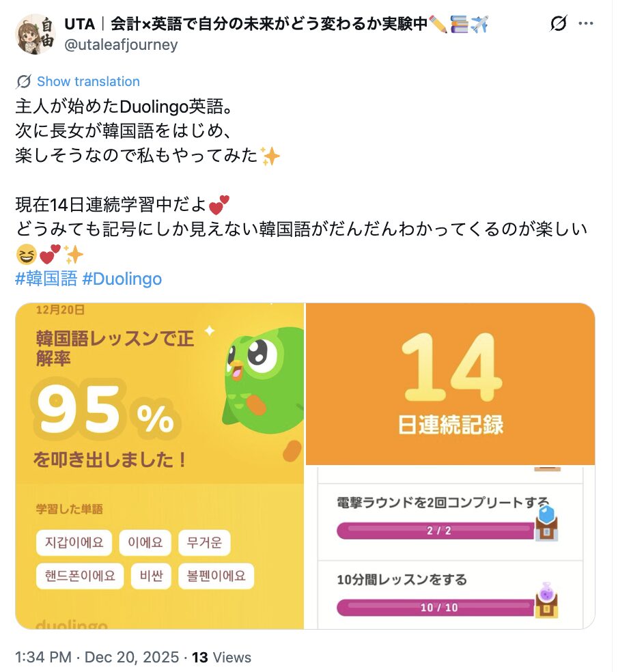Click the UTA profile avatar
Screen dimensions: 631x672
point(36,33)
